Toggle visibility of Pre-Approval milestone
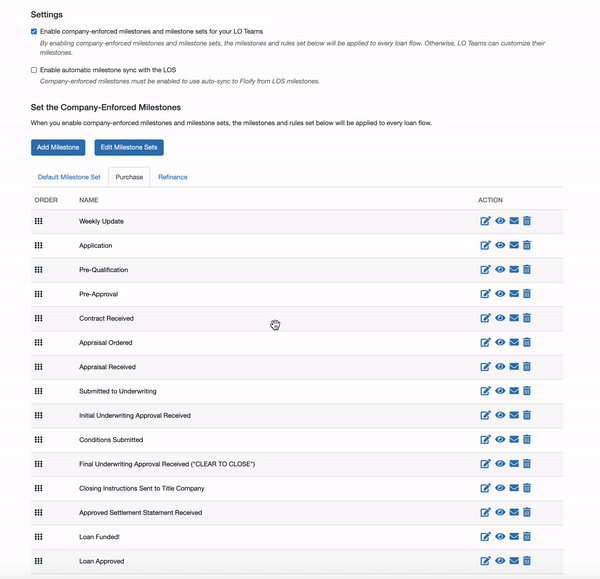This screenshot has height=579, width=600. point(500,294)
